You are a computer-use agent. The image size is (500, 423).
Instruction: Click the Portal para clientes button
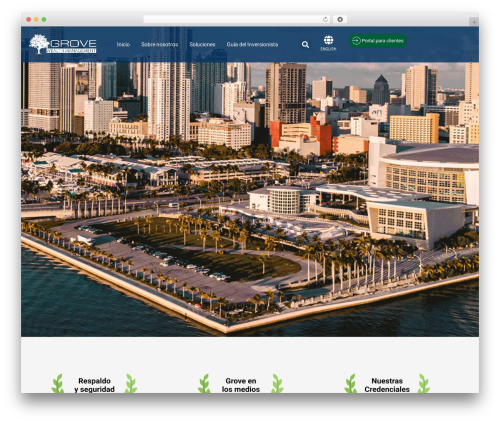coord(378,41)
